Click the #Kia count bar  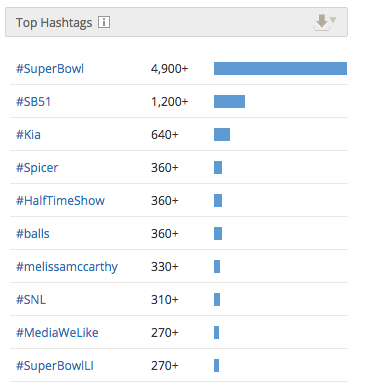[222, 134]
